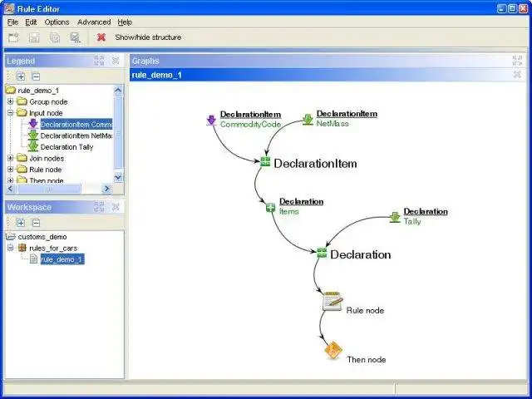Expand the Join nodes folder
Screen dimensions: 532x399
pyautogui.click(x=10, y=158)
